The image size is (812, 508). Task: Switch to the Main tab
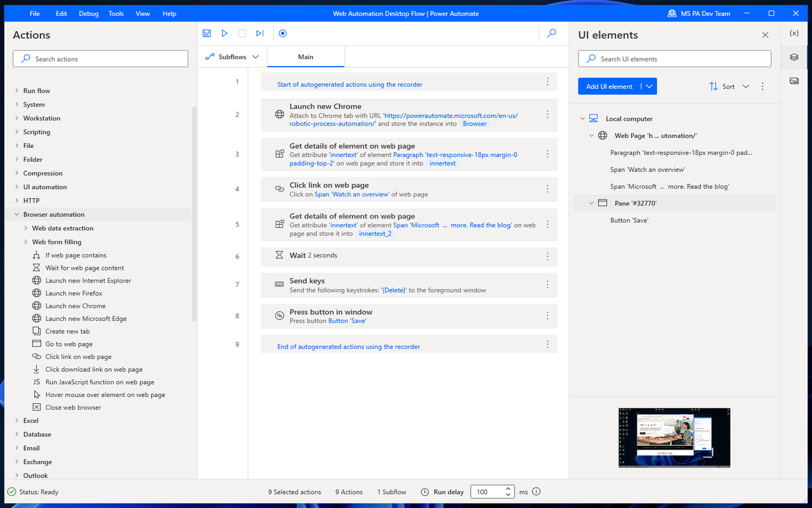tap(305, 56)
